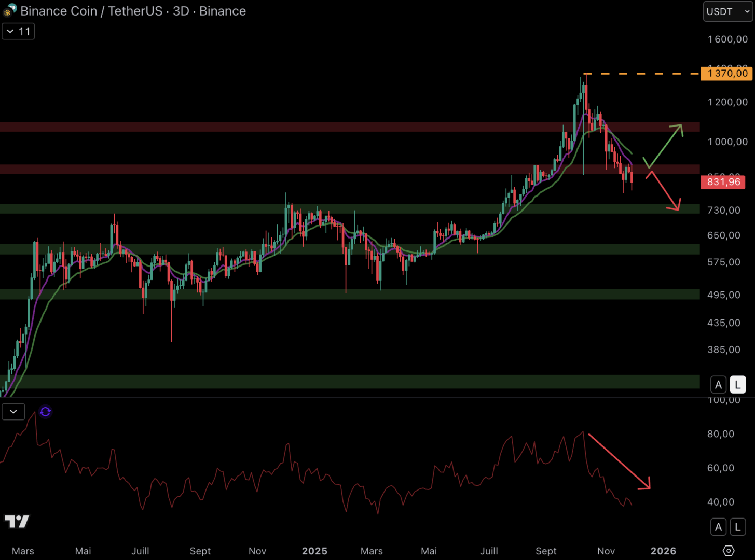Select the red arrow on the oscillator
The height and width of the screenshot is (560, 755).
619,461
